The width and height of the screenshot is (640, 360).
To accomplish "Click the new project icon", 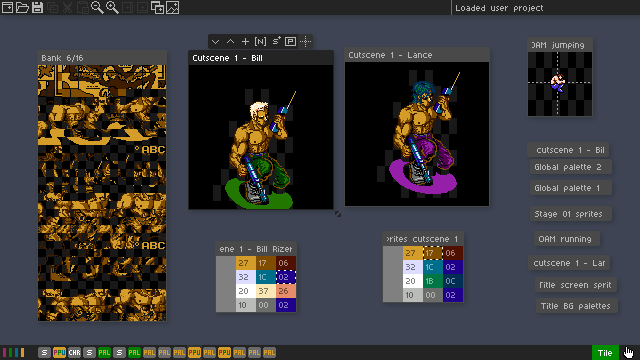I will point(7,7).
